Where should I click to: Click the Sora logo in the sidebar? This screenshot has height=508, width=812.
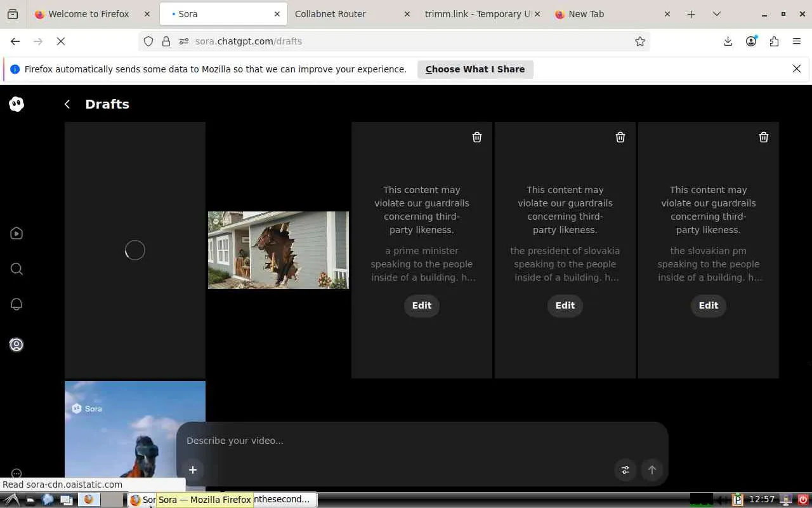(x=16, y=104)
